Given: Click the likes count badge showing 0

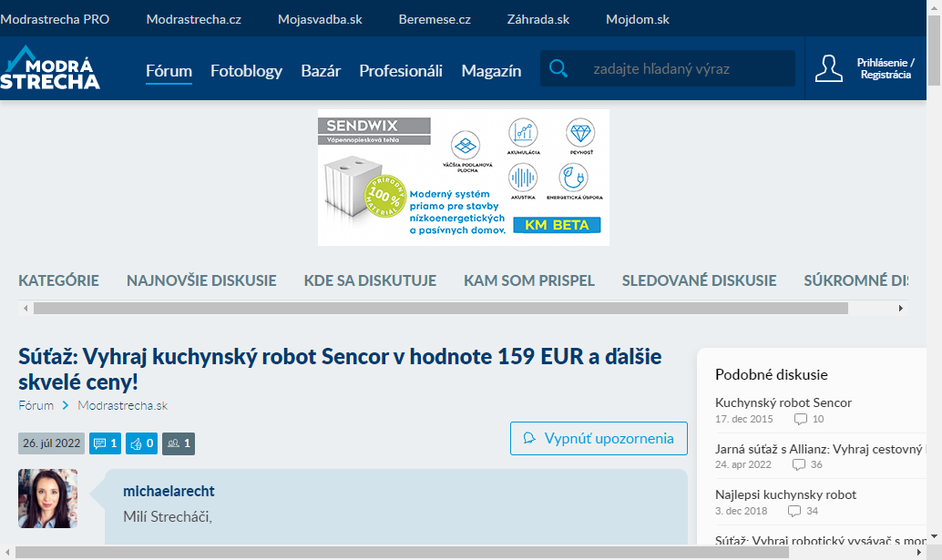Looking at the screenshot, I should (142, 443).
